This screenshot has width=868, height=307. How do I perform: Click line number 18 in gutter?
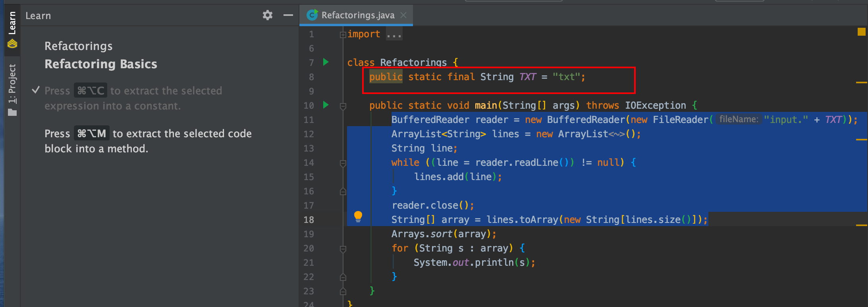pos(309,219)
